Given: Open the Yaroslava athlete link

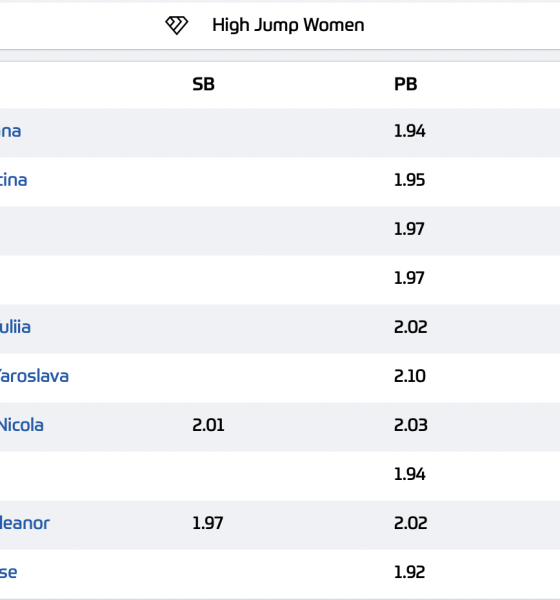Looking at the screenshot, I should (x=34, y=376).
